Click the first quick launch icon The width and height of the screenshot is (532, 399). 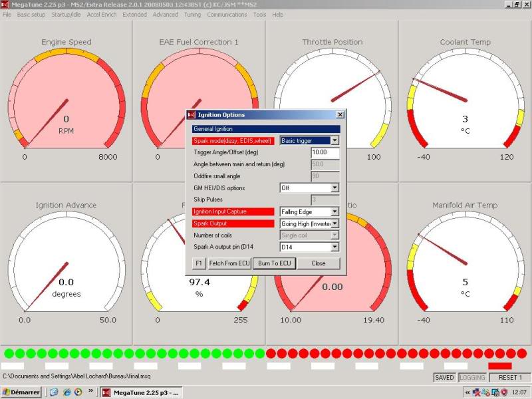55,392
